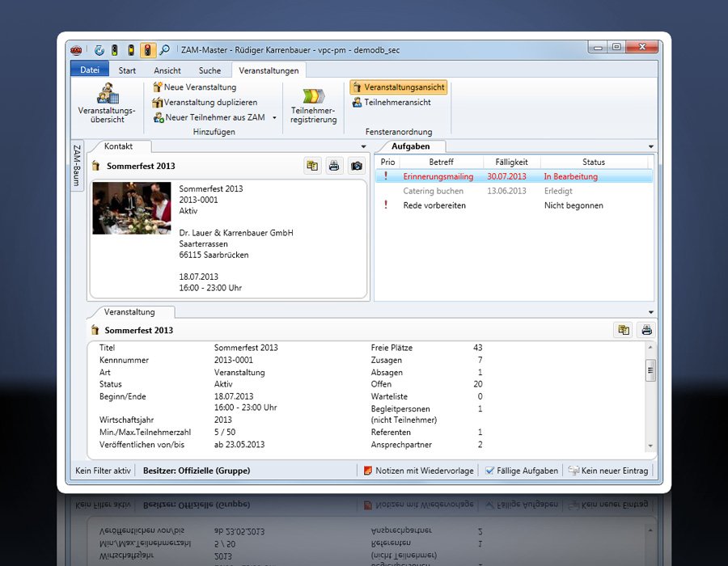This screenshot has height=566, width=728.
Task: Sort tasks by Betreff column
Action: (441, 162)
